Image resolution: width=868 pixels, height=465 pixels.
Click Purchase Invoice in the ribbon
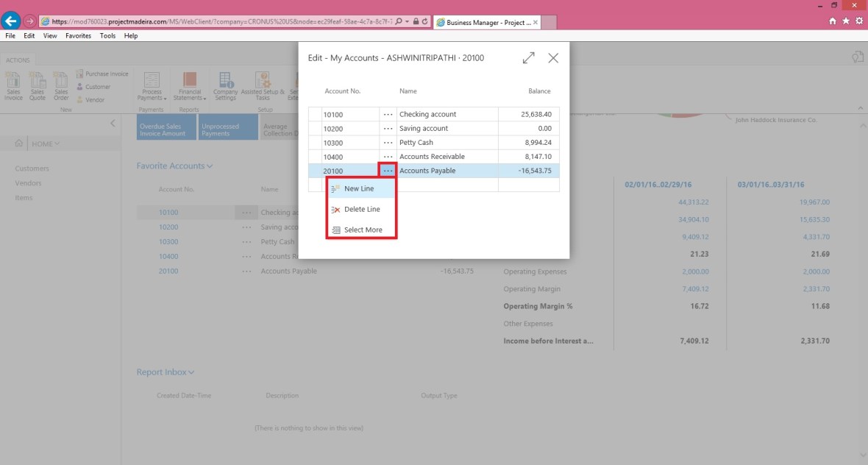click(x=102, y=74)
